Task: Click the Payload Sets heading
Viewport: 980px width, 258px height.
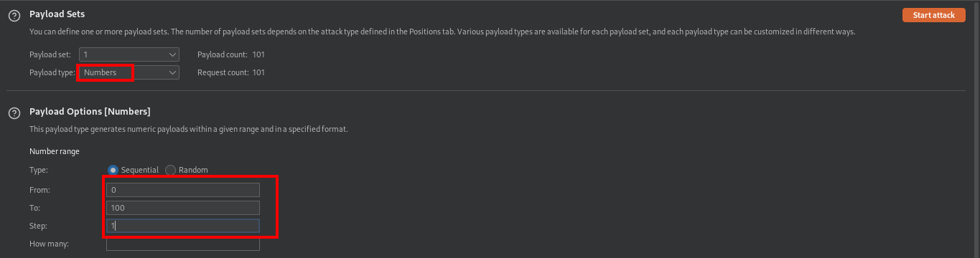Action: click(57, 14)
